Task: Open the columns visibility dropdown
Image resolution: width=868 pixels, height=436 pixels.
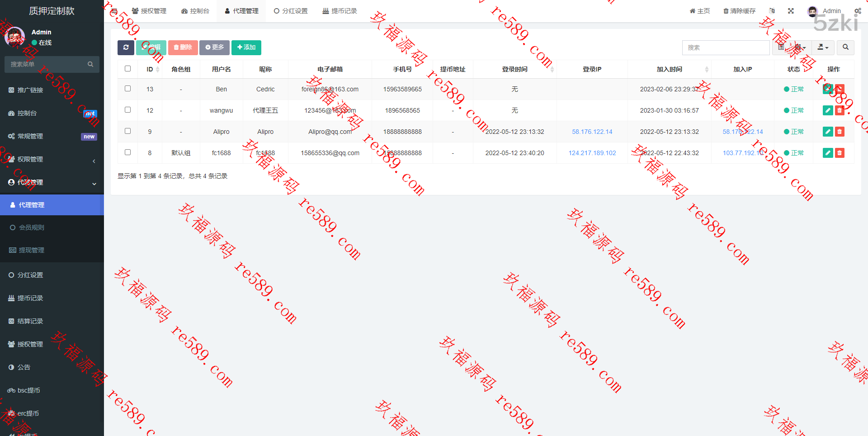Action: click(x=800, y=47)
